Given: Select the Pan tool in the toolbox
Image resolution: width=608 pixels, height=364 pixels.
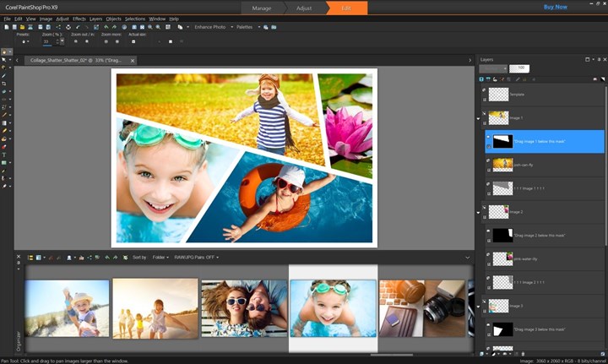Looking at the screenshot, I should click(x=3, y=52).
